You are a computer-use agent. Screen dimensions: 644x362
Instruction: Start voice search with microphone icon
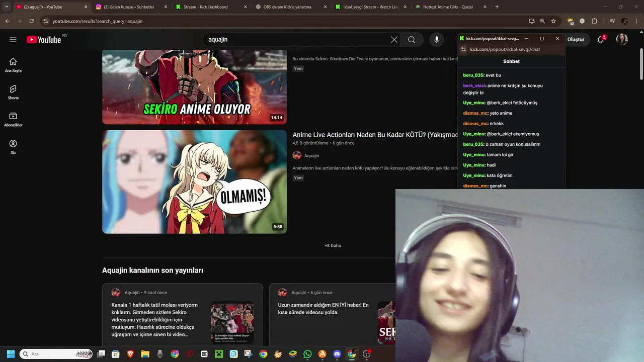point(437,40)
